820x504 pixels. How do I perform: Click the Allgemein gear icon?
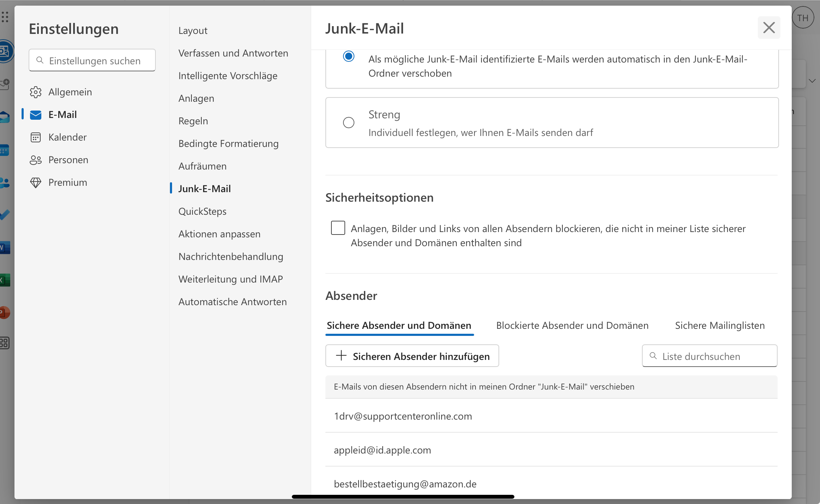[36, 92]
